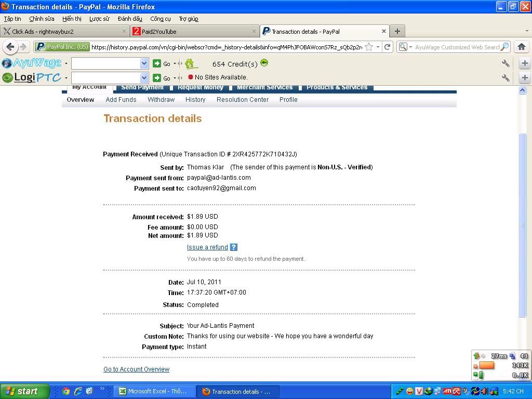Go to the Withdraw subtab
Screen dimensions: 532x399
pyautogui.click(x=161, y=100)
